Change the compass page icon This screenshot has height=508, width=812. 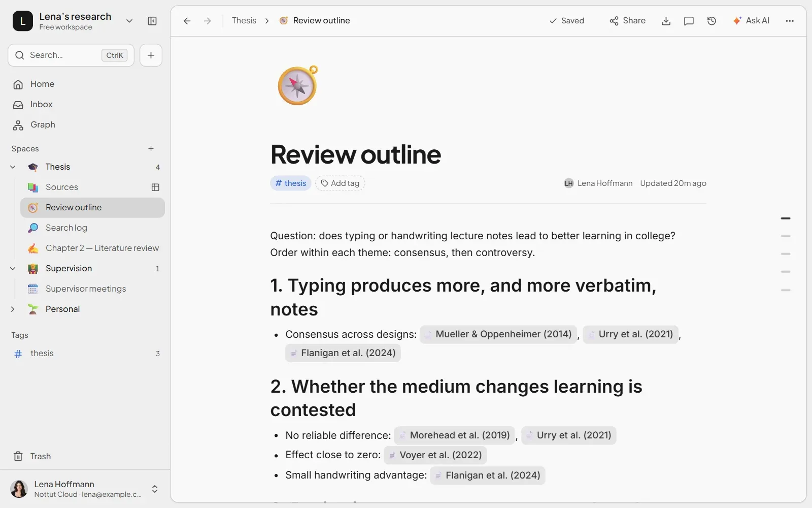298,85
